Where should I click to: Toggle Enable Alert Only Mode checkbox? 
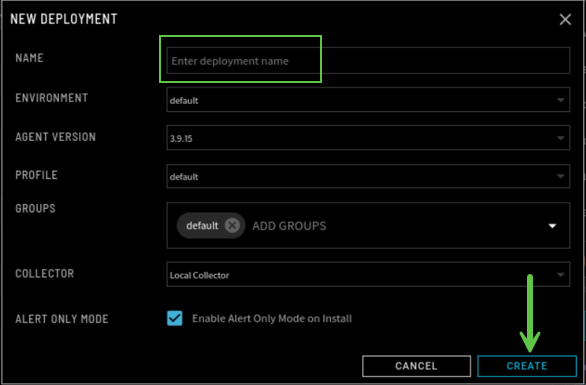click(x=175, y=318)
